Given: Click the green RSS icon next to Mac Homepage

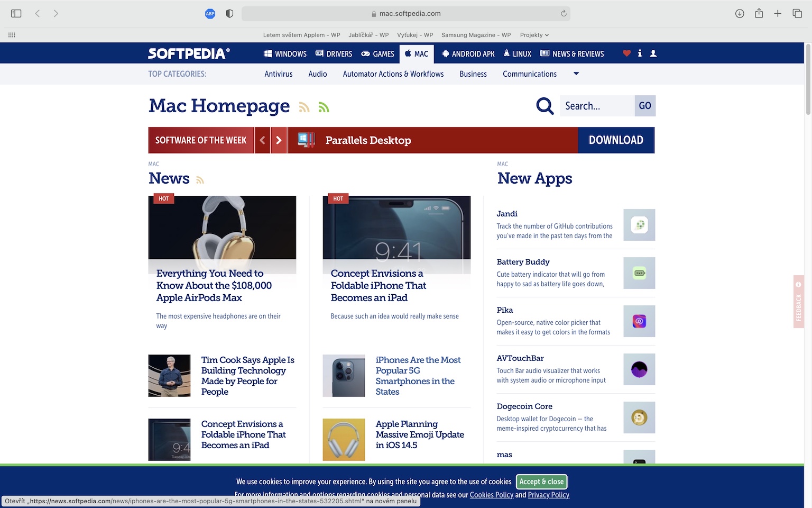Looking at the screenshot, I should click(x=324, y=107).
